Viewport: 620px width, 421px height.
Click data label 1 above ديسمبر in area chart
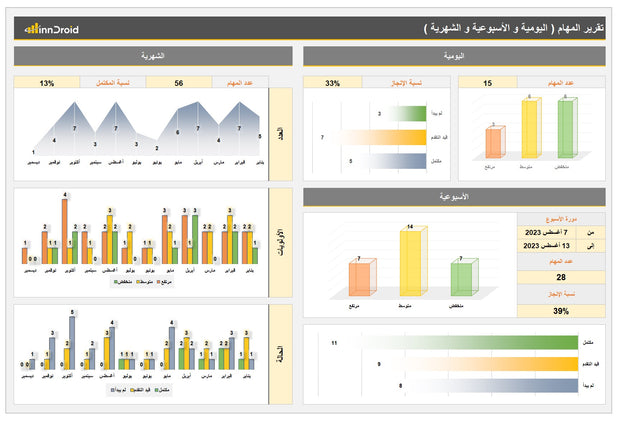coord(33,152)
